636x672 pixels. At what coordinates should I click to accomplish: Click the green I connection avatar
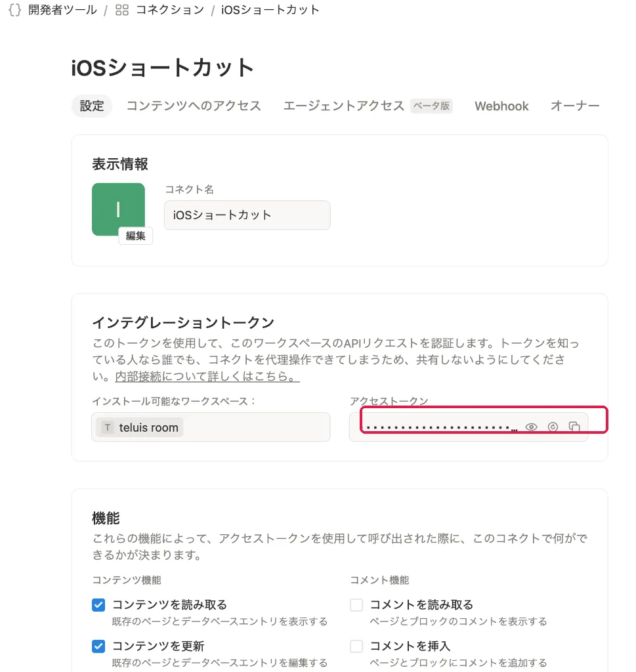(x=118, y=209)
